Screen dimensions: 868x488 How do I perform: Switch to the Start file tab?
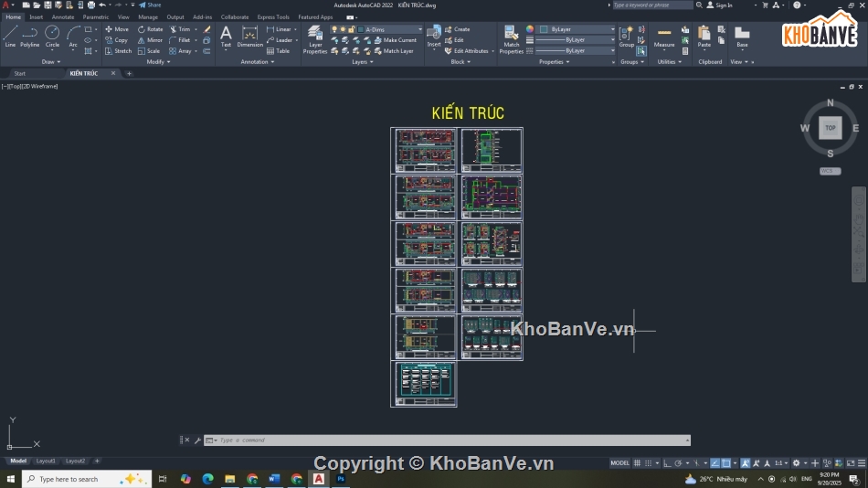coord(20,73)
